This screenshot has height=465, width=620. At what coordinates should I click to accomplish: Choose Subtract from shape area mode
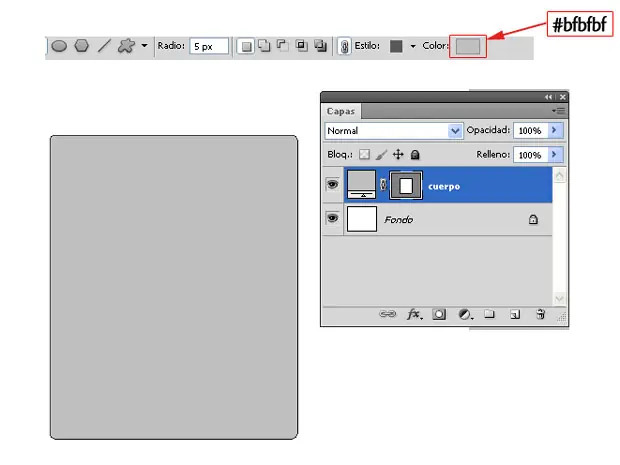click(282, 46)
